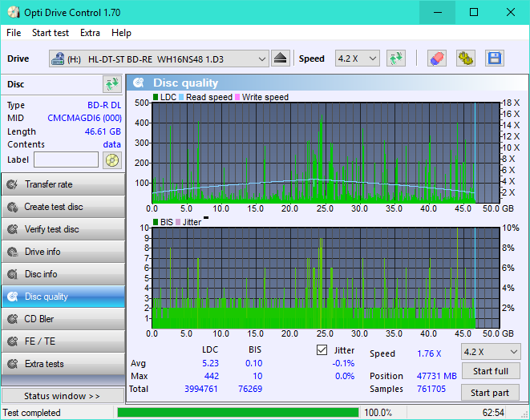This screenshot has height=420, width=530.
Task: Click the 46.61 GB length value
Action: pos(103,131)
